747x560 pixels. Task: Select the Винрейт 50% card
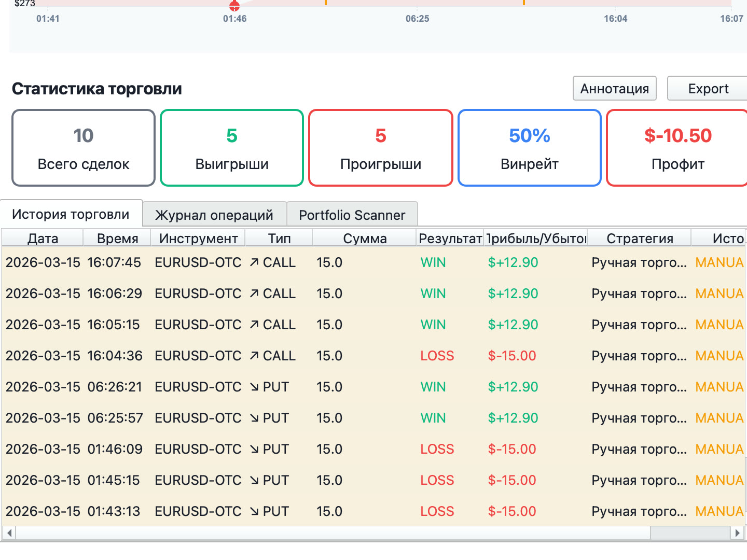(x=530, y=148)
